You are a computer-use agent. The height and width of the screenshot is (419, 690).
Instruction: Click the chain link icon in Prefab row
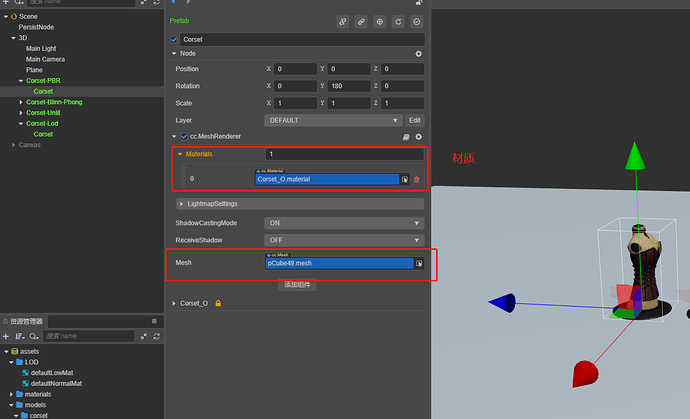pyautogui.click(x=361, y=22)
